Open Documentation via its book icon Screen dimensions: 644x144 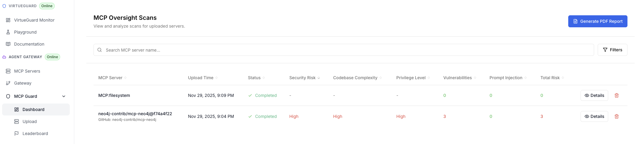coord(8,44)
